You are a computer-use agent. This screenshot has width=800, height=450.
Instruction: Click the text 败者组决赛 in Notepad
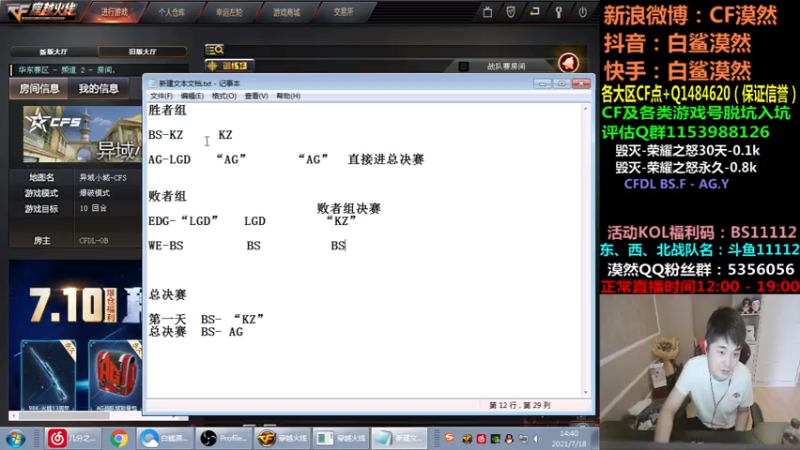point(349,208)
